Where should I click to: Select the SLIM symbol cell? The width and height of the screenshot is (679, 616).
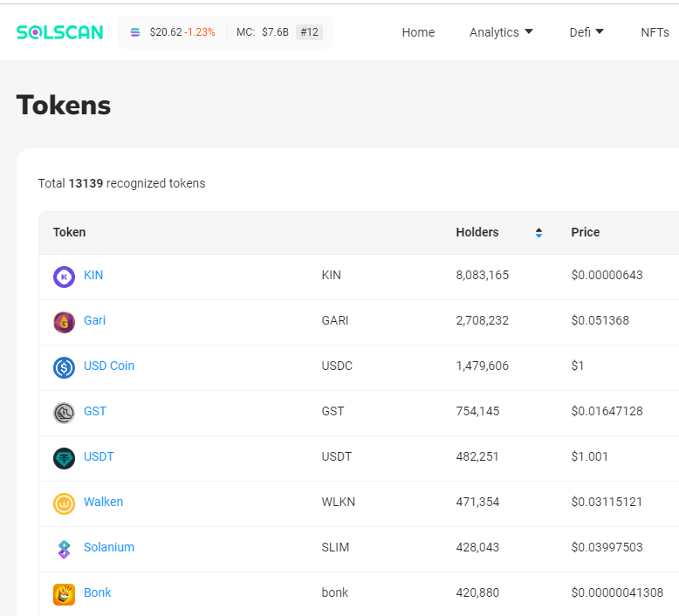[x=335, y=548]
